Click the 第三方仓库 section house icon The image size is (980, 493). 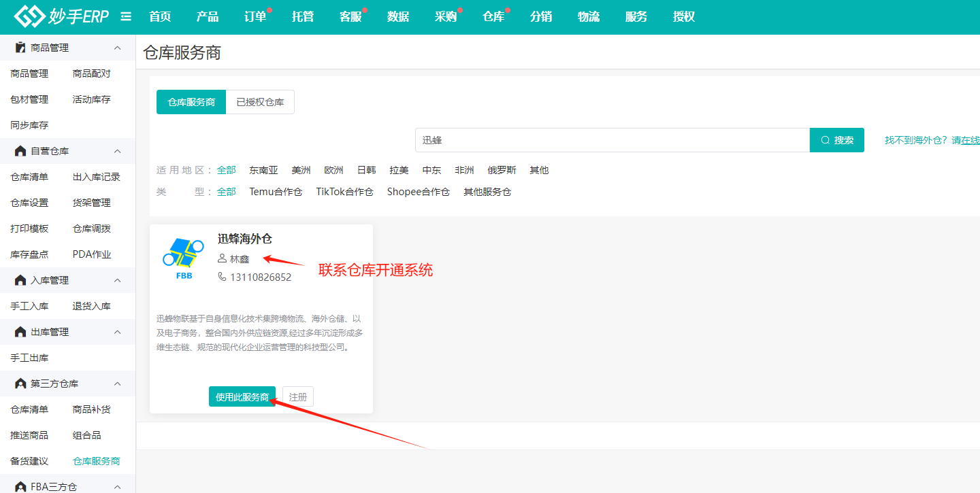(x=20, y=384)
